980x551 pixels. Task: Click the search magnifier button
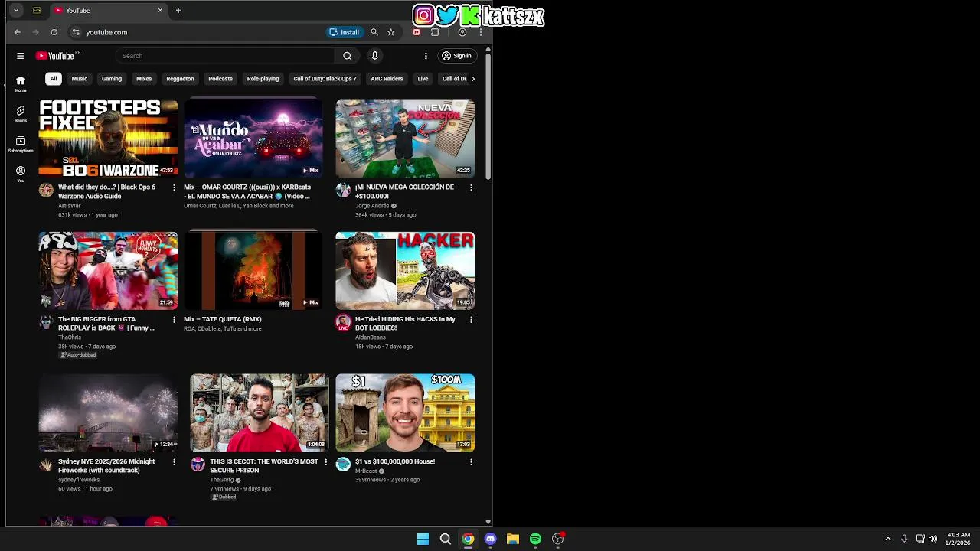pos(347,56)
